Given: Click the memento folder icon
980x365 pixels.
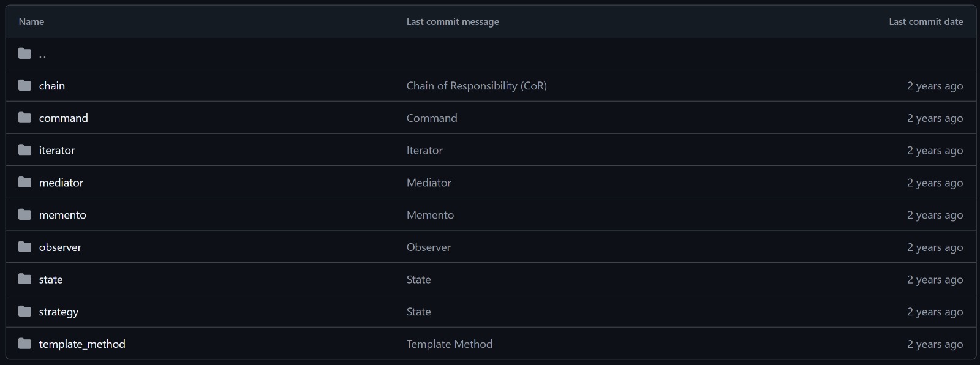Looking at the screenshot, I should click(24, 214).
